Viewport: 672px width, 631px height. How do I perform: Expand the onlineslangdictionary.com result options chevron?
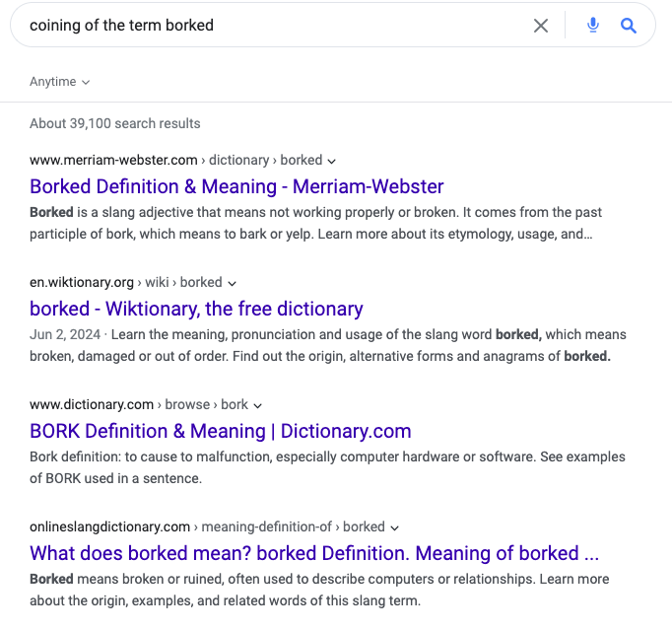click(x=395, y=528)
